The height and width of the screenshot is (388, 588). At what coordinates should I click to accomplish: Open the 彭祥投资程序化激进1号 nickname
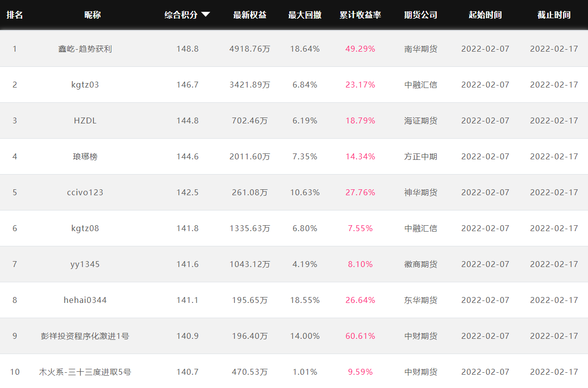(85, 336)
